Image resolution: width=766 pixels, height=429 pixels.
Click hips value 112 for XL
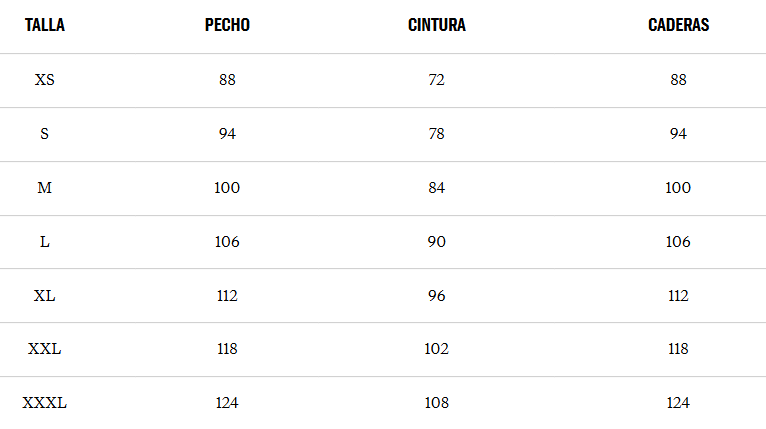(679, 296)
